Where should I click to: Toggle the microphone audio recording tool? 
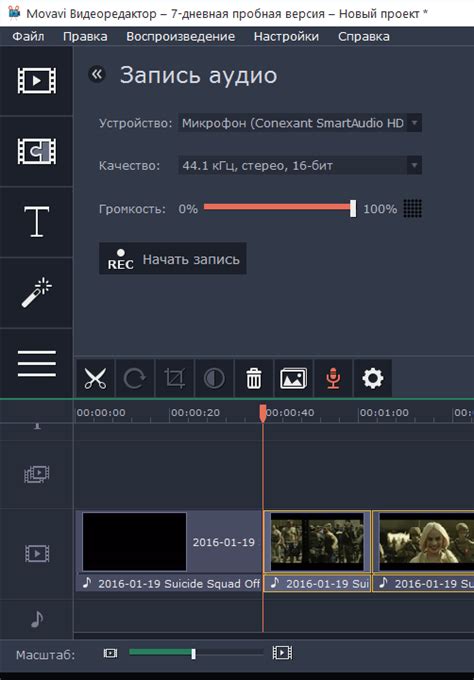click(x=333, y=378)
